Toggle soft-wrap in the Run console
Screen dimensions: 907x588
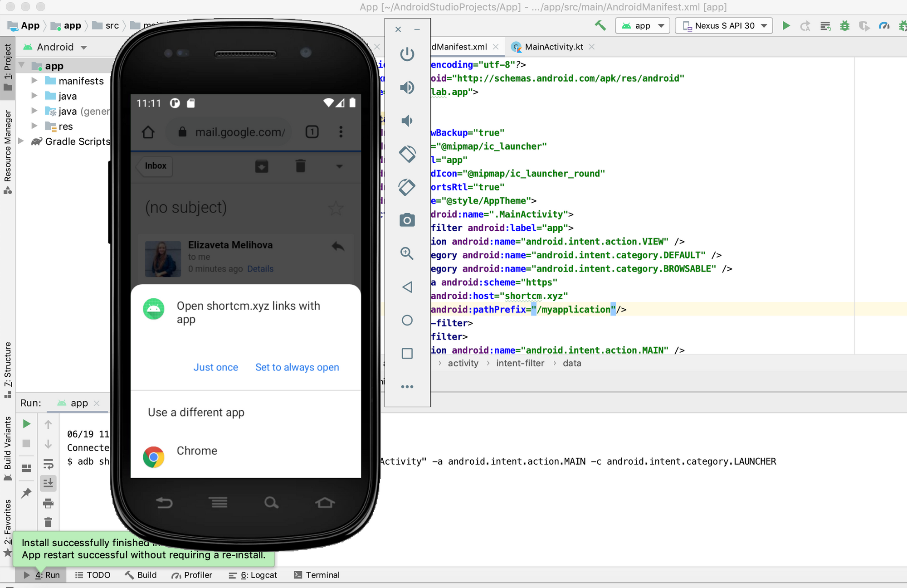pos(48,464)
